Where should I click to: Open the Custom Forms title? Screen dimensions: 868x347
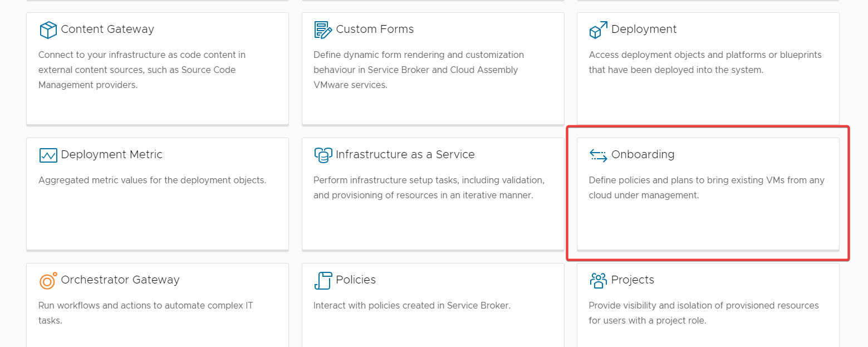click(375, 29)
